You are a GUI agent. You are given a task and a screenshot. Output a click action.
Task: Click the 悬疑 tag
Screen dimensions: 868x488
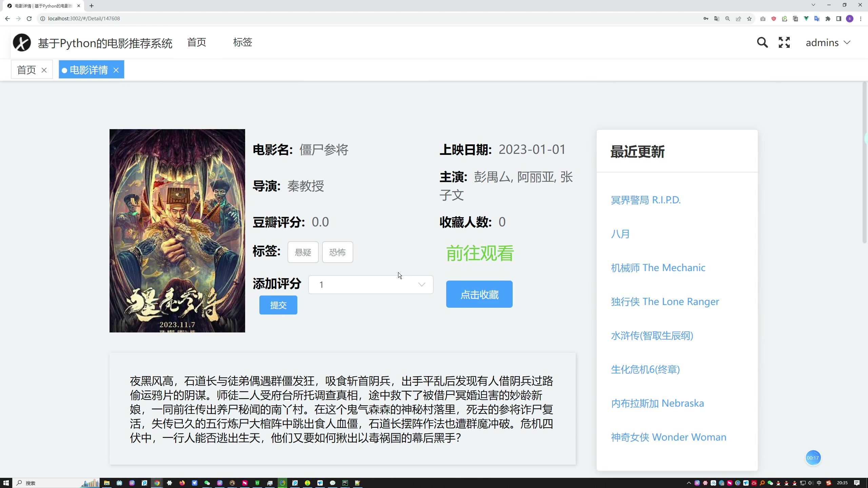(303, 252)
